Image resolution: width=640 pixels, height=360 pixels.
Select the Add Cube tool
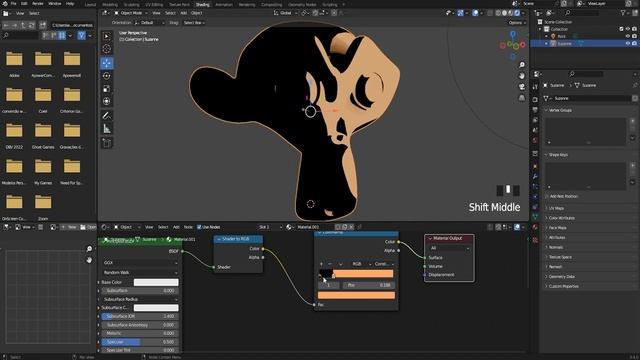[107, 143]
